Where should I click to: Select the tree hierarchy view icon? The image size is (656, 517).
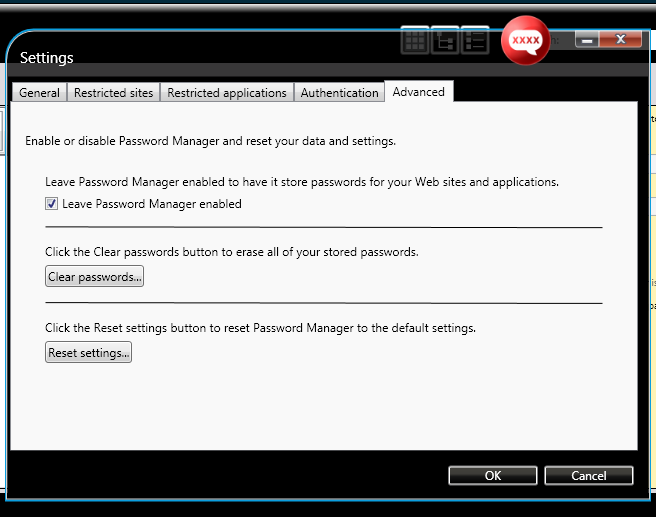coord(445,40)
